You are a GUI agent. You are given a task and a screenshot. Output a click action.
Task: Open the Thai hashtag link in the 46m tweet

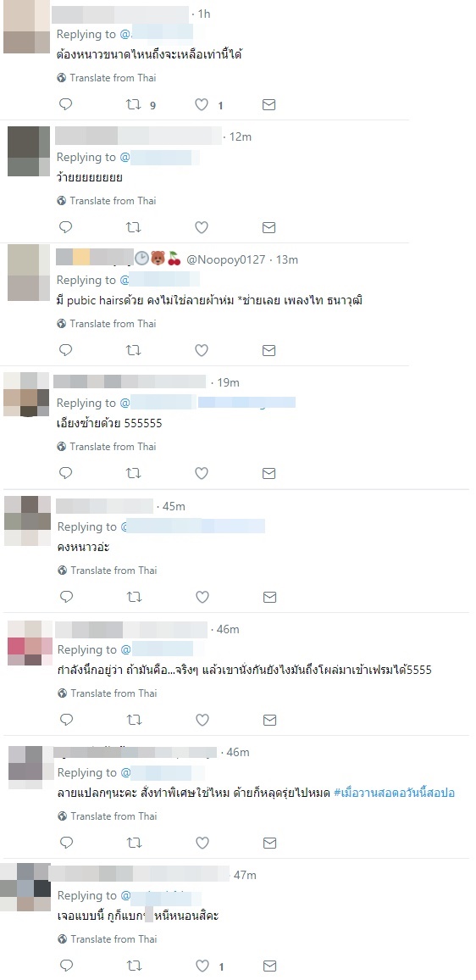(394, 793)
